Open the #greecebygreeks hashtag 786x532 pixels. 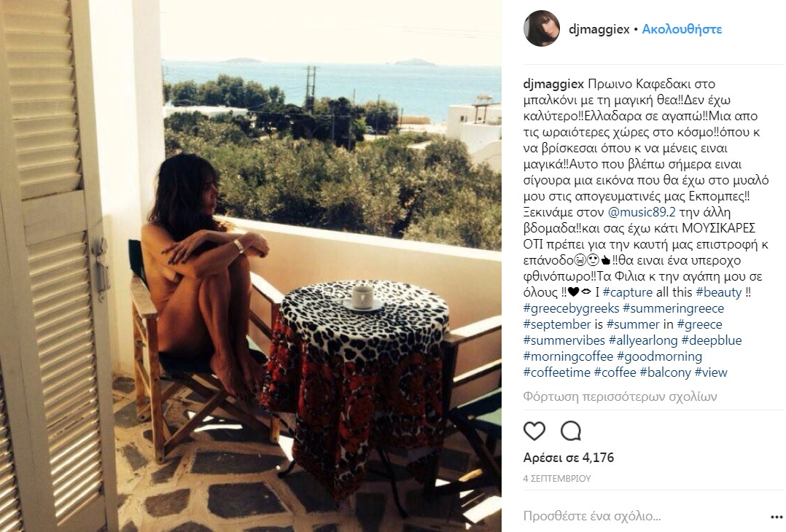pos(571,308)
